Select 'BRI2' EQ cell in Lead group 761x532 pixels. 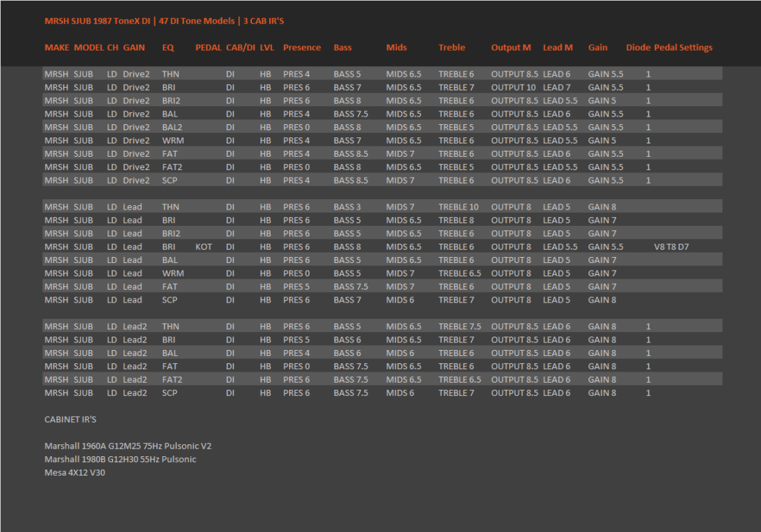coord(172,233)
